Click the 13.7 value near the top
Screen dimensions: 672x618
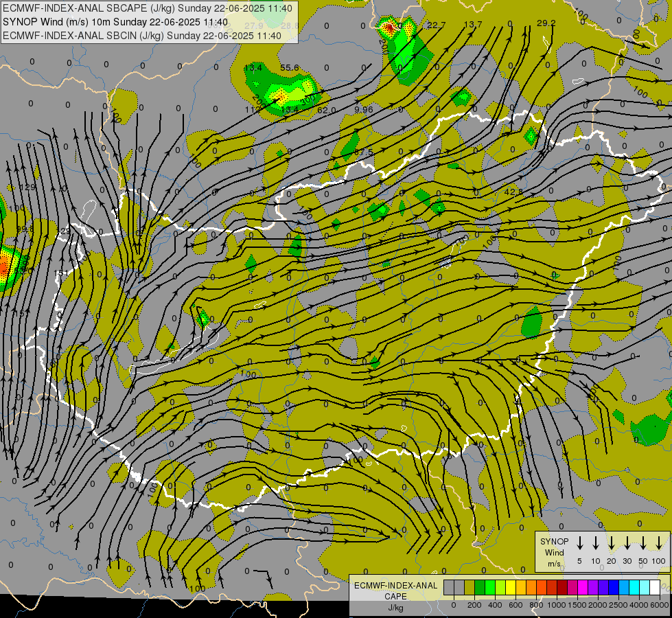(473, 25)
